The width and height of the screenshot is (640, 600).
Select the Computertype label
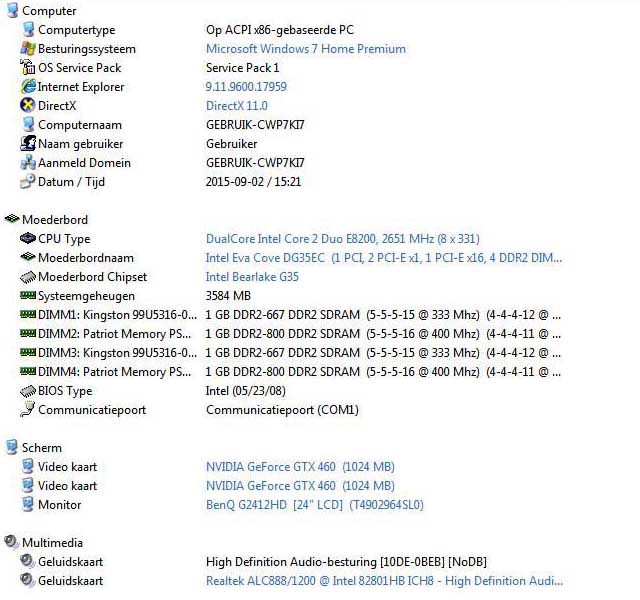pos(76,30)
